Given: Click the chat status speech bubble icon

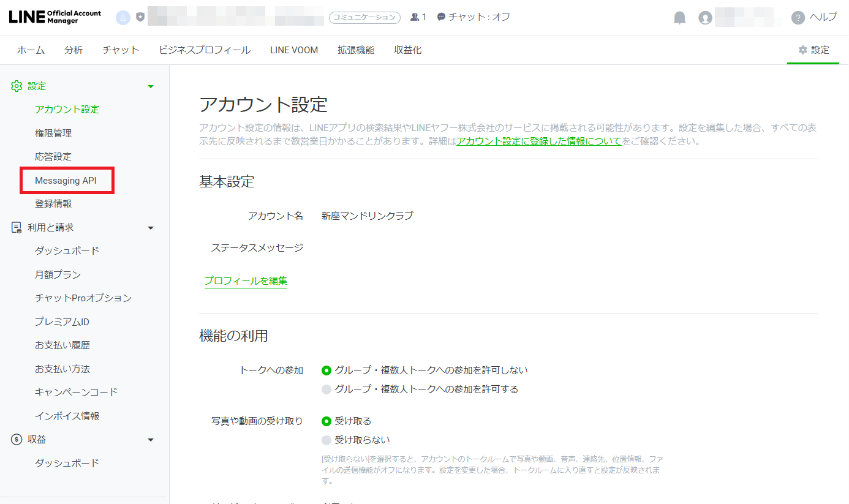Looking at the screenshot, I should 441,17.
